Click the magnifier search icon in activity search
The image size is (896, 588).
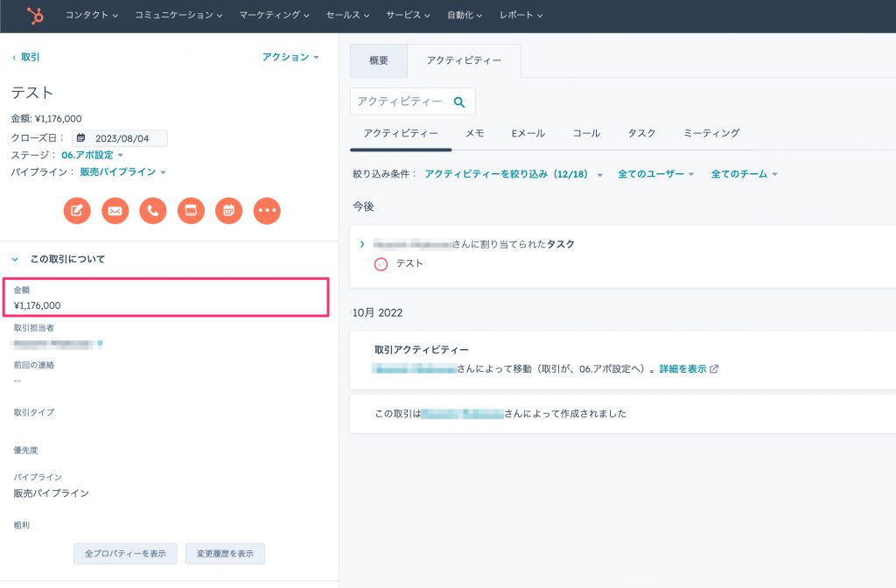click(458, 102)
